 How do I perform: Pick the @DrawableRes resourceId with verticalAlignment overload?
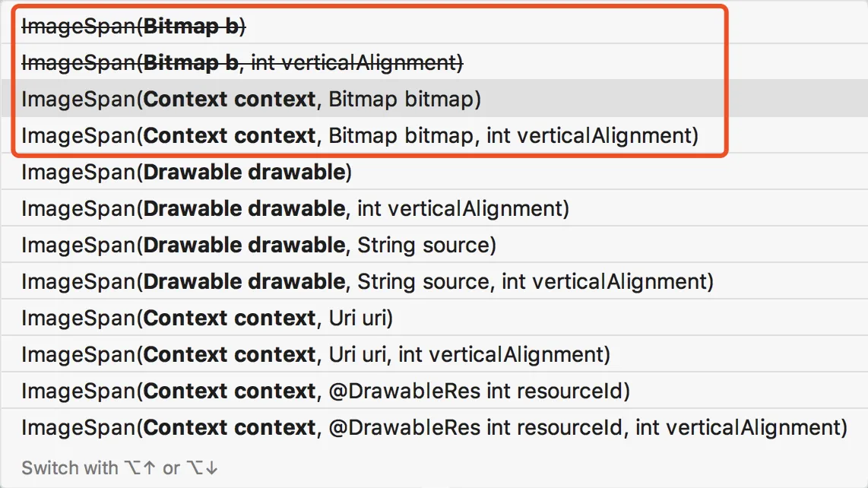pos(434,428)
